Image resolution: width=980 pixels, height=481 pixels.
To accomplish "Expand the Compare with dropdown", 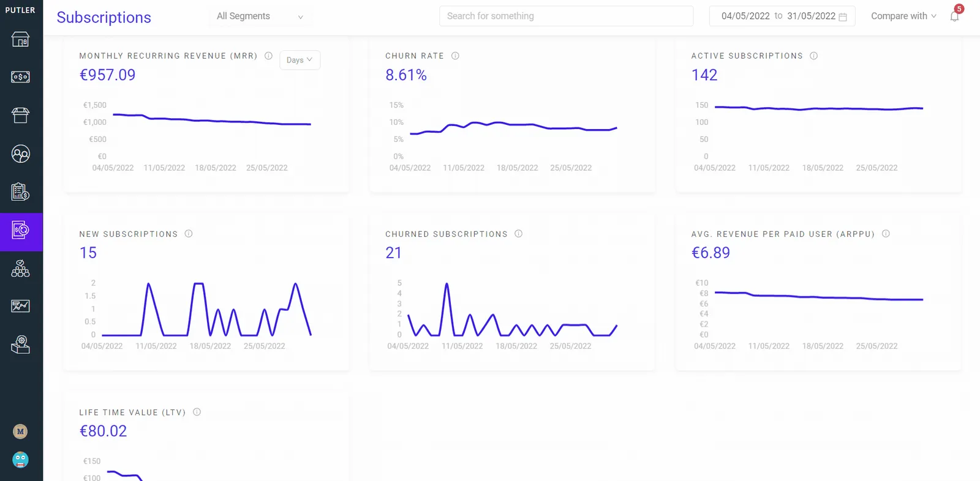I will point(903,16).
